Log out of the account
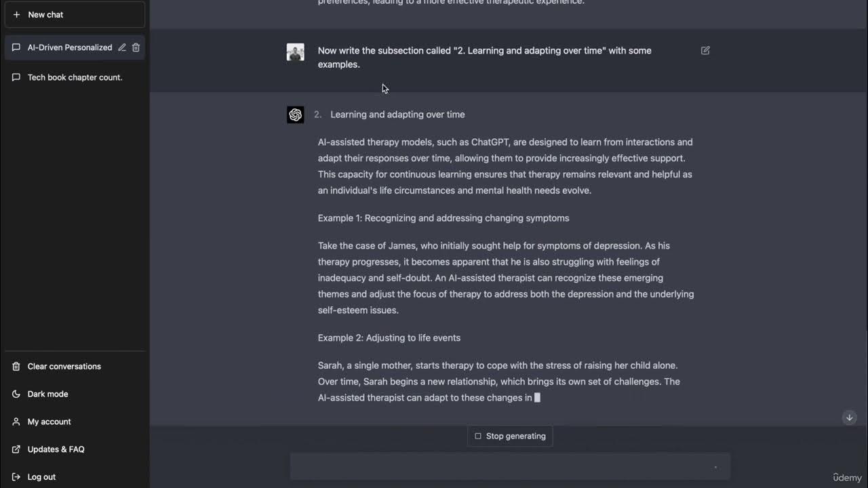Screen dimensions: 868x488 tap(41, 477)
